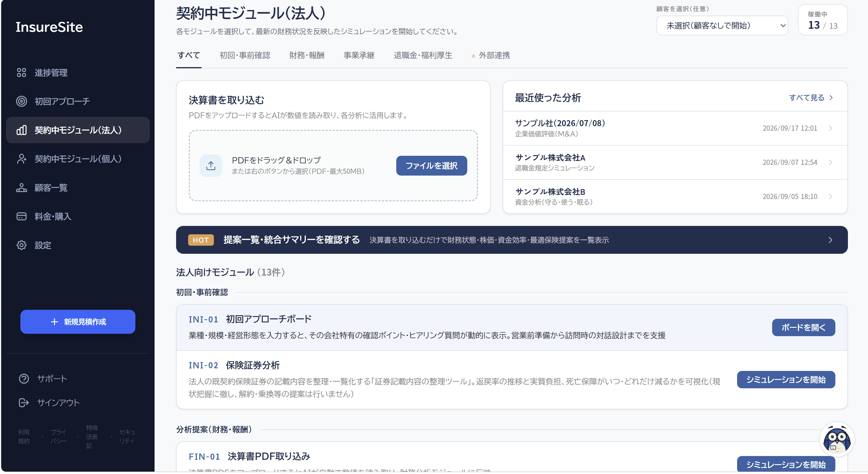Click the plus icon on 新規見積作成
Image resolution: width=868 pixels, height=474 pixels.
(54, 322)
